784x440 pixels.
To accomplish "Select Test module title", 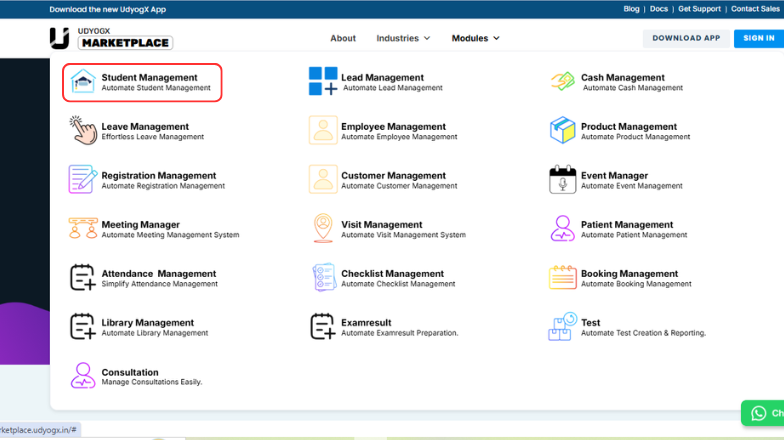I will pyautogui.click(x=590, y=322).
